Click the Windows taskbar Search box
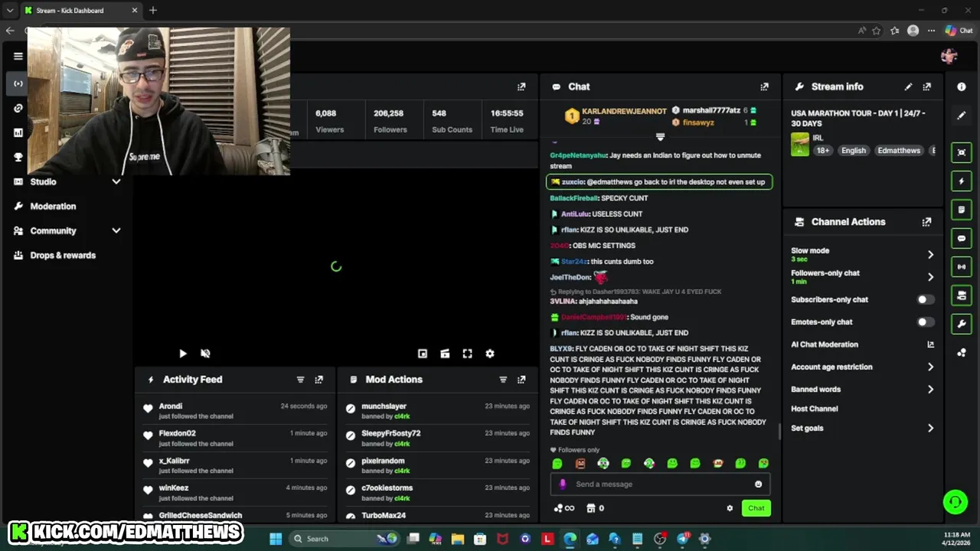 click(345, 539)
